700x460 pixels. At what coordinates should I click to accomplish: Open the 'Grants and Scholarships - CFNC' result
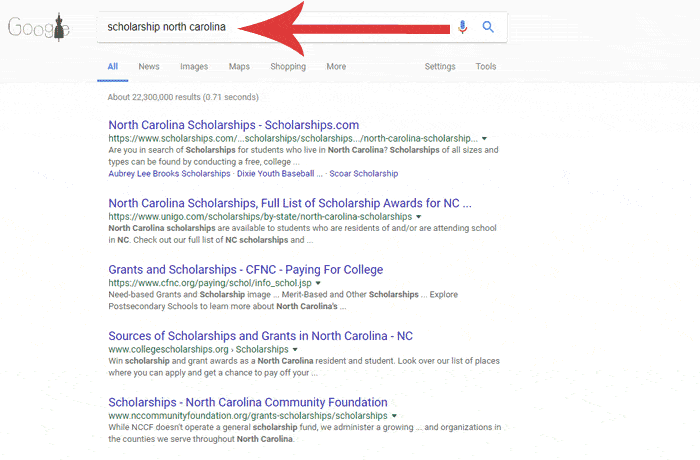246,270
